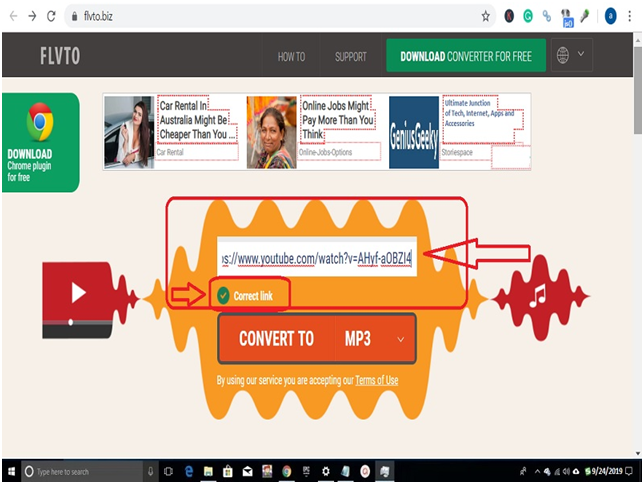Viewport: 644px width, 484px height.
Task: Click the Car Rental ad woman thumbnail
Action: (129, 132)
